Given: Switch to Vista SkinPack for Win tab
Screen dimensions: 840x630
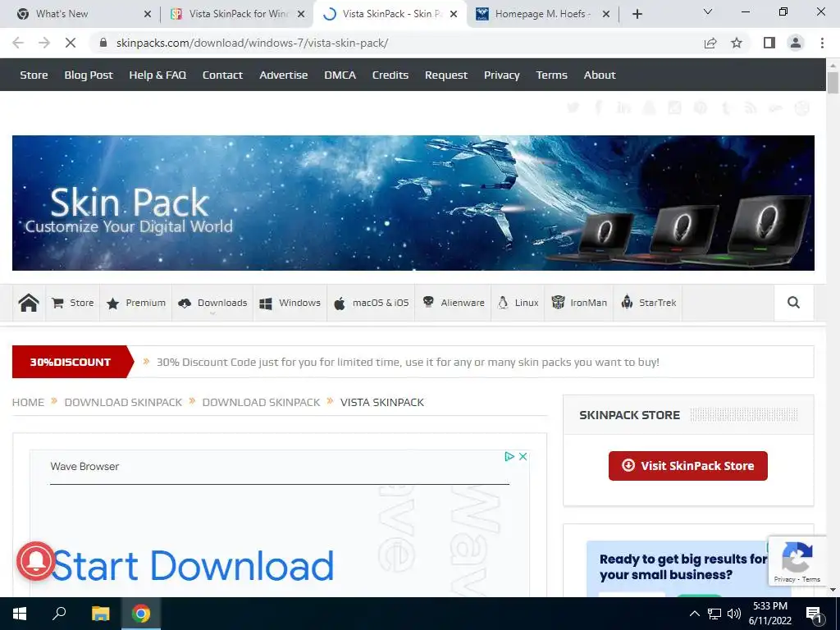Looking at the screenshot, I should [x=239, y=14].
